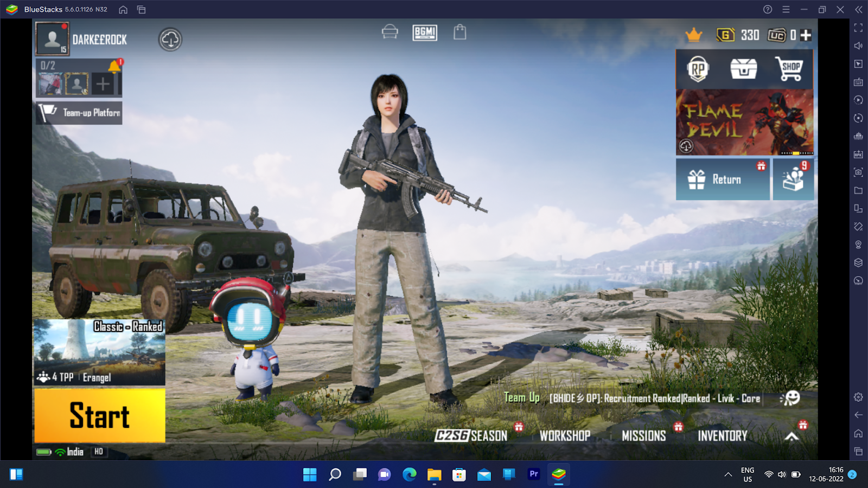Open the Royale Pass RP icon

coord(698,69)
